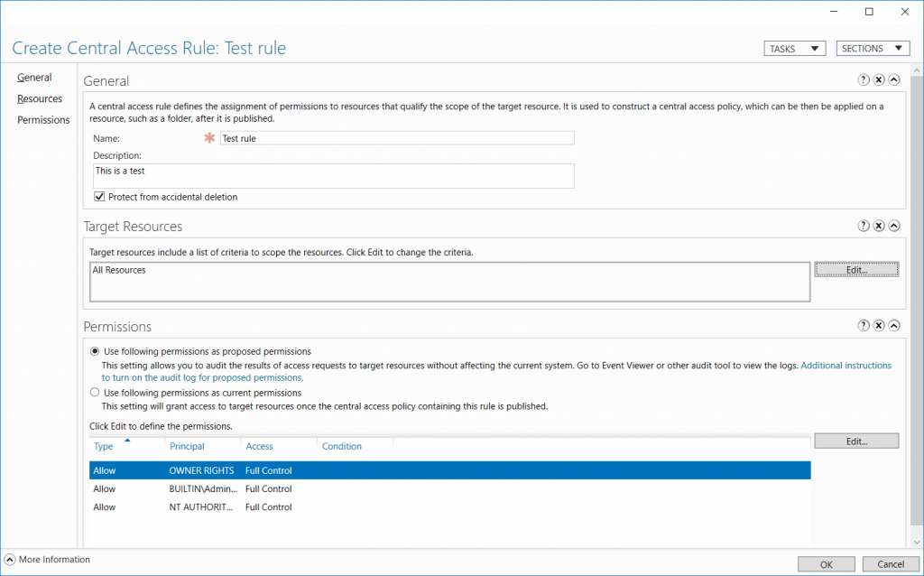This screenshot has height=576, width=924.
Task: Open help for the Target Resources section
Action: tap(863, 226)
